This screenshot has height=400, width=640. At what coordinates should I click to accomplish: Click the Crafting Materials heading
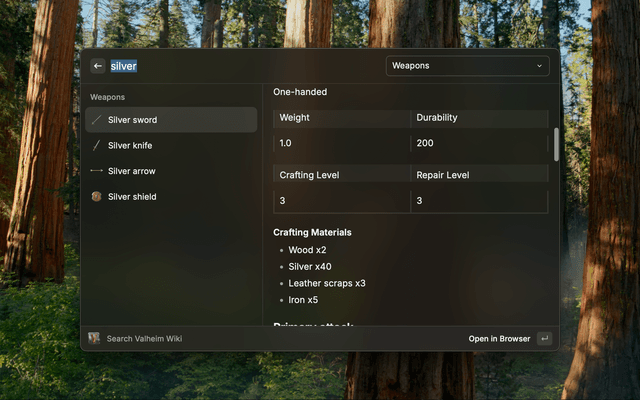pos(312,232)
